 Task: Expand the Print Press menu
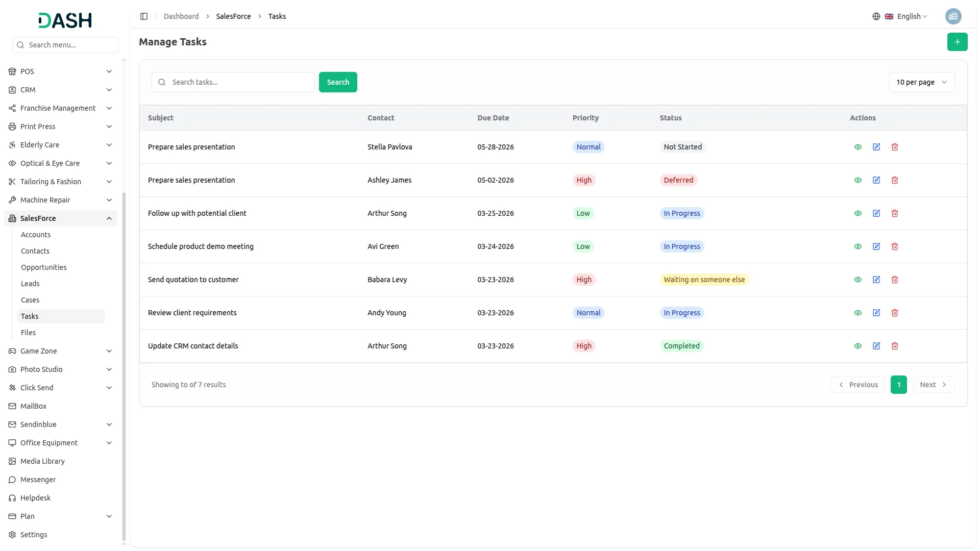pyautogui.click(x=60, y=127)
